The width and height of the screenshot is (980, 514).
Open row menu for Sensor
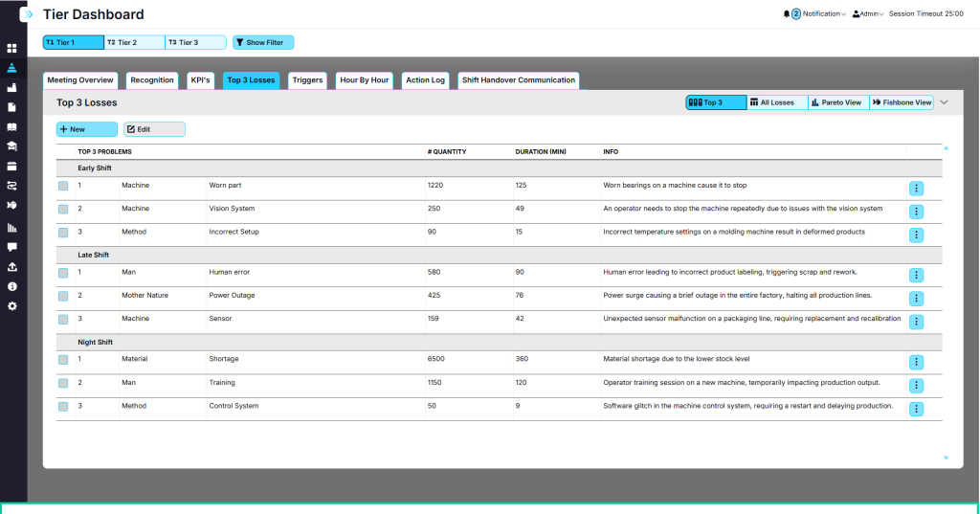916,322
